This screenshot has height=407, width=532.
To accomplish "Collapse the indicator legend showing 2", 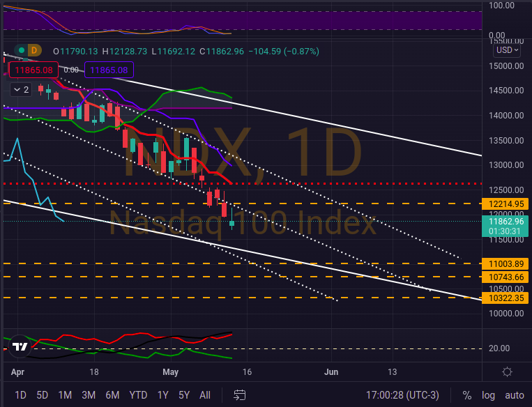I will (21, 90).
